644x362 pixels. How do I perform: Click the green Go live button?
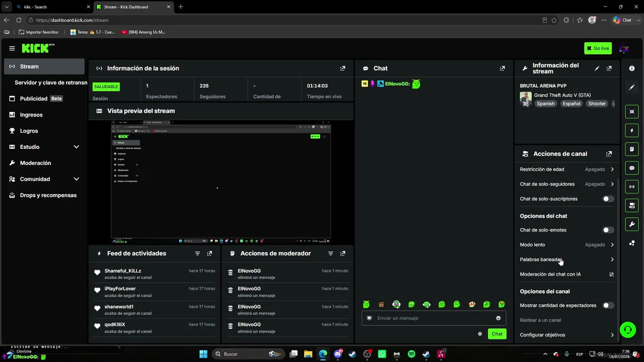tap(598, 48)
